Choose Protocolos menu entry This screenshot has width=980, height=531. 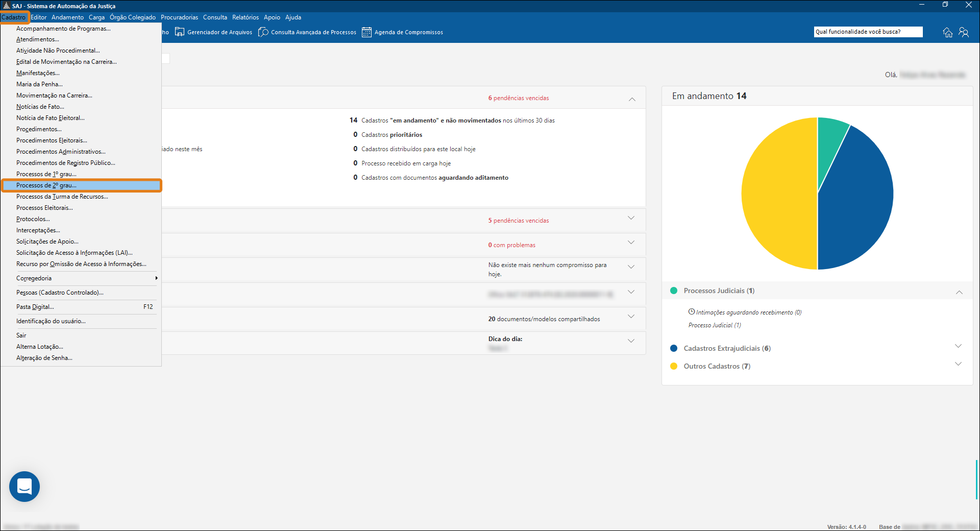(81, 219)
